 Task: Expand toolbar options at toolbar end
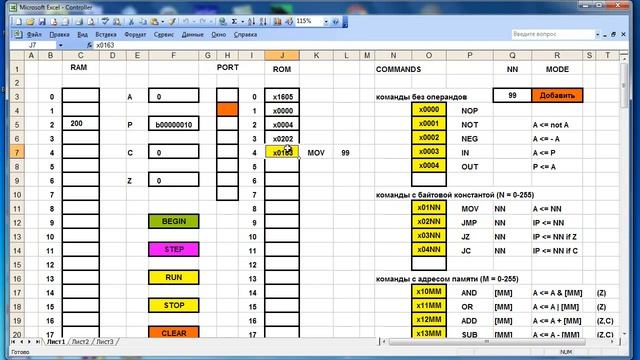[x=345, y=22]
